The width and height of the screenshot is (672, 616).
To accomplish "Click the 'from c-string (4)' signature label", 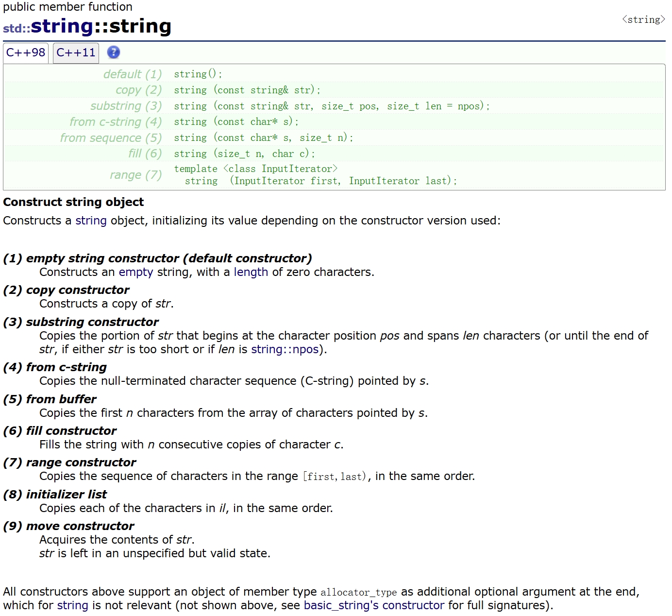I will point(116,122).
